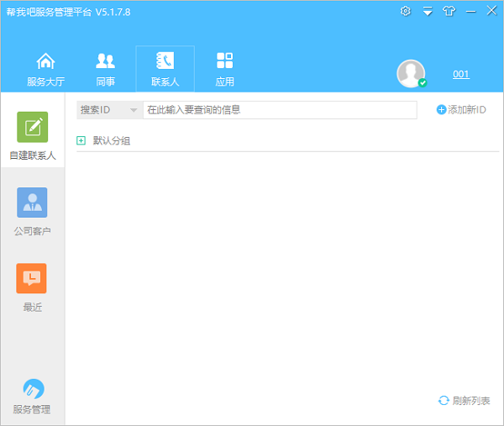Click 刷新列表 to refresh the list

[465, 401]
